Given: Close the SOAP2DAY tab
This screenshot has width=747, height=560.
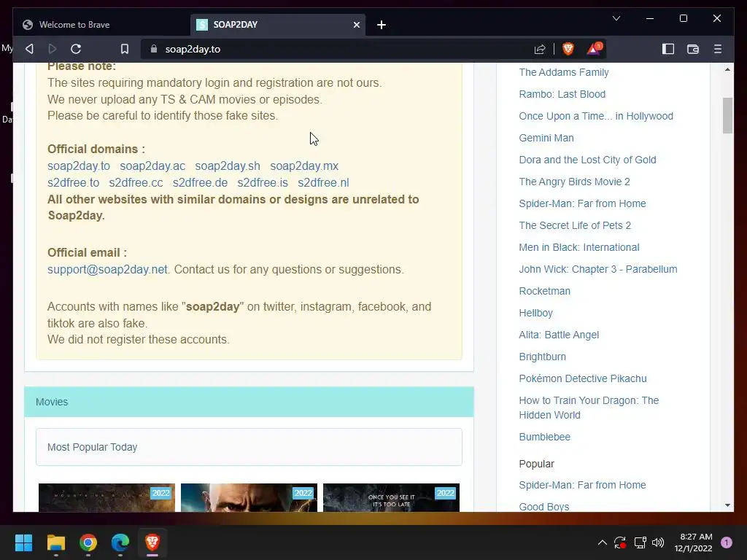Looking at the screenshot, I should [x=356, y=25].
